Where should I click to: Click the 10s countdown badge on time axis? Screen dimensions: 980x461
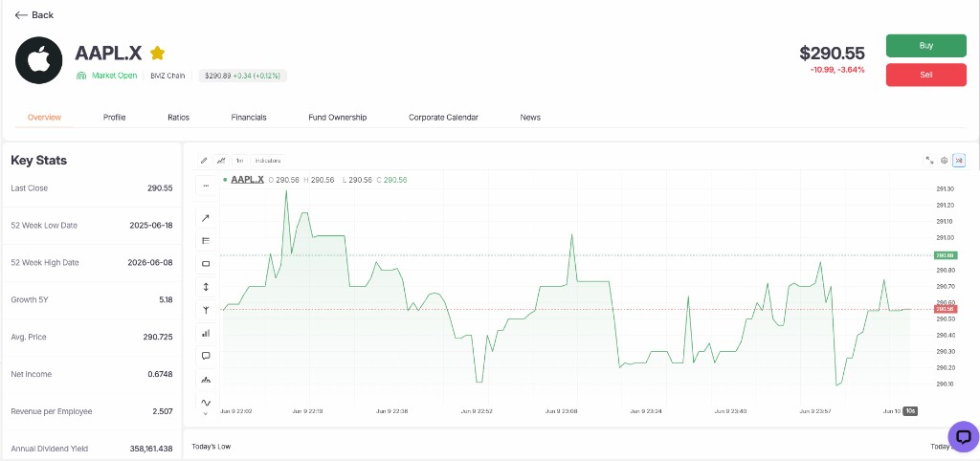click(910, 411)
